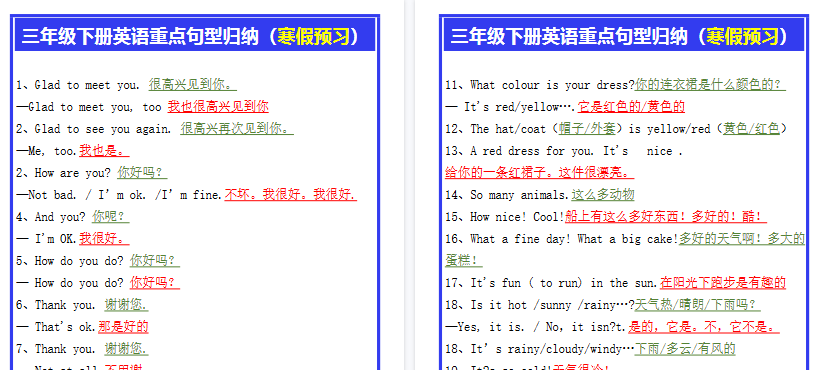Click the translation 不坏。我很好。我很好.
Viewport: 826px width, 370px height.
(x=291, y=195)
